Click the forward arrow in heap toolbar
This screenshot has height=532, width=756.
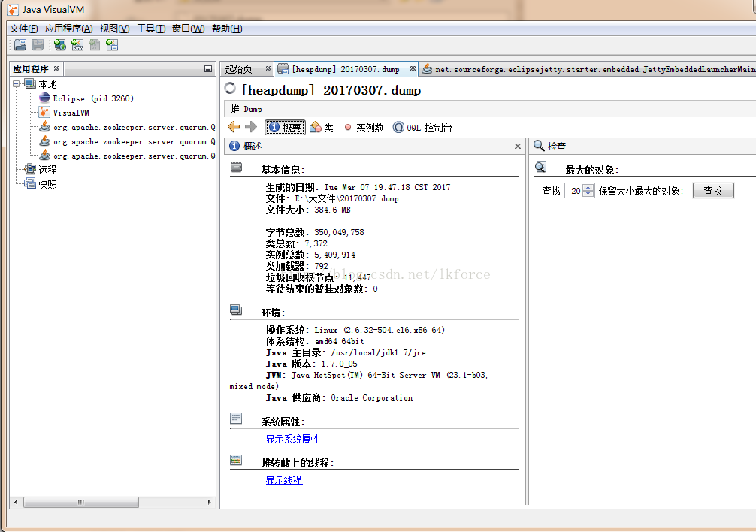(x=251, y=127)
